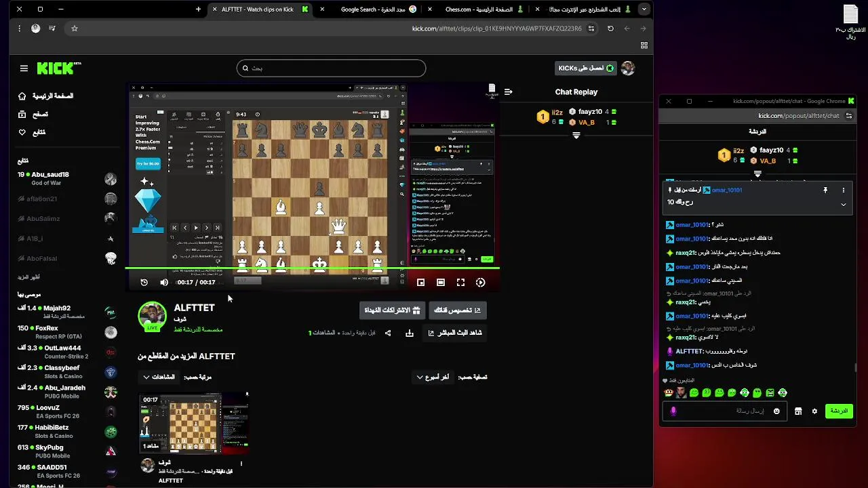Viewport: 868px width, 488px height.
Task: Open the filter by last week dropdown
Action: tap(433, 377)
